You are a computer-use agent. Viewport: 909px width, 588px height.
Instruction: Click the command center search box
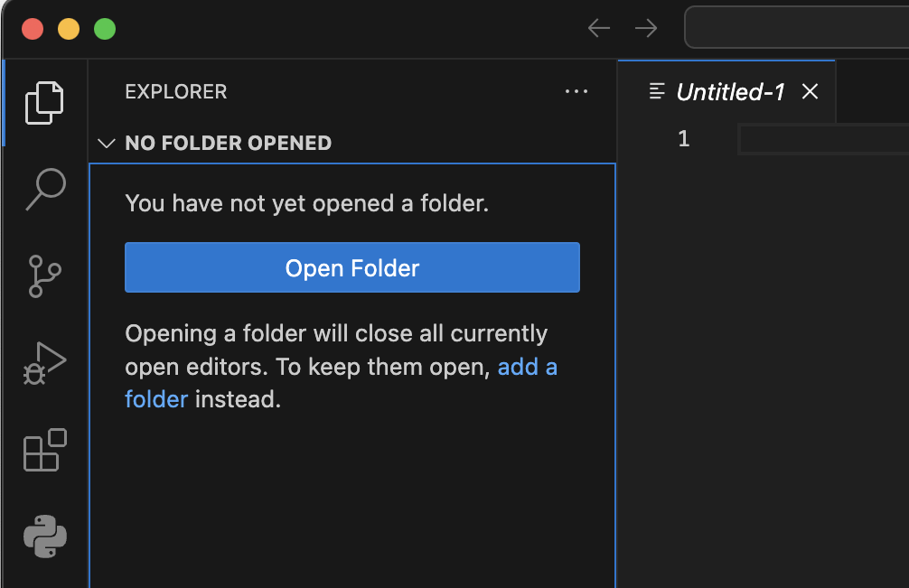(x=797, y=27)
